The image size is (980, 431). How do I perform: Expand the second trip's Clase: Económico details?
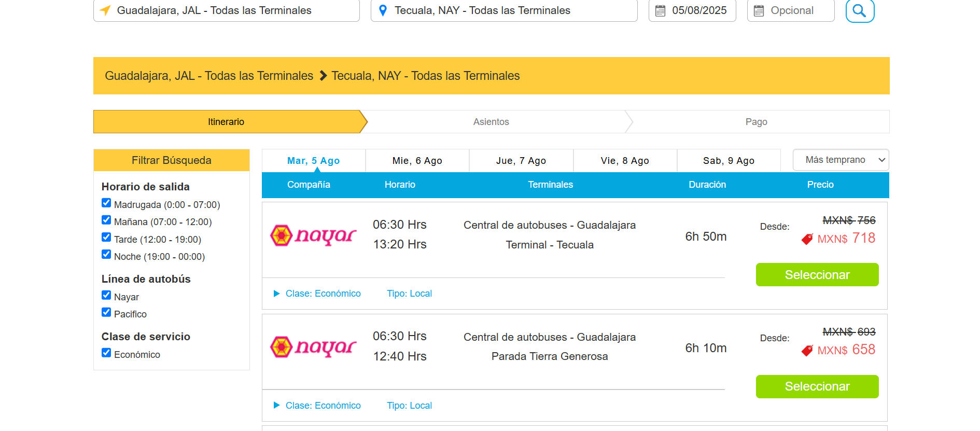tap(317, 406)
